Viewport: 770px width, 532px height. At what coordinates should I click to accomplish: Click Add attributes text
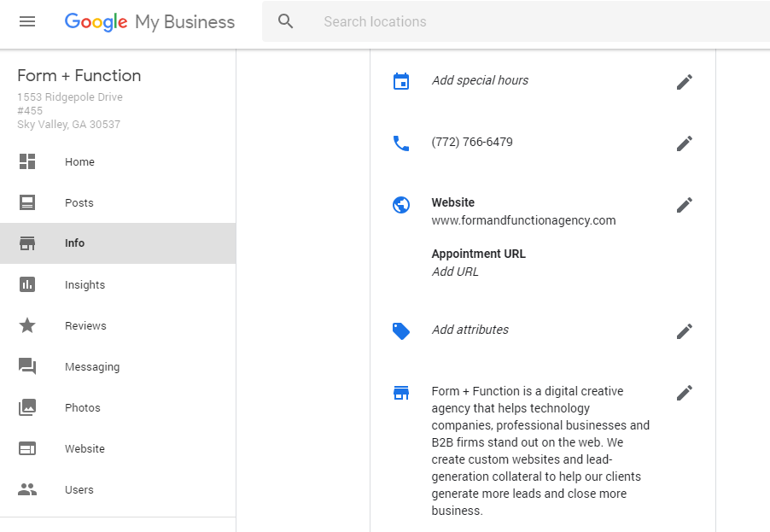pos(470,330)
